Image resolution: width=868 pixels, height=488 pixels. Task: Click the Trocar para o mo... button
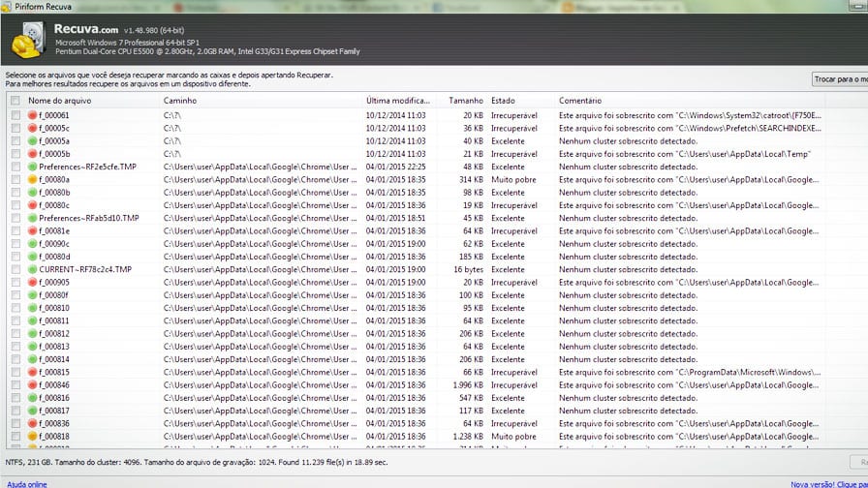[x=840, y=79]
